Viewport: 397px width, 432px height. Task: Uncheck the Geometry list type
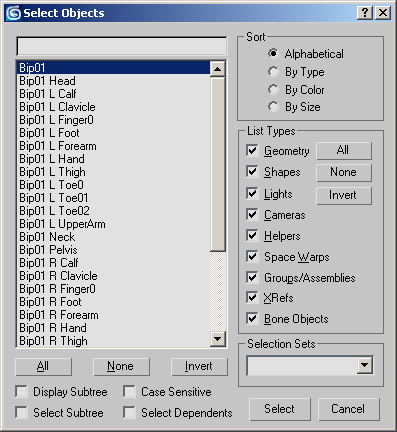pos(252,151)
